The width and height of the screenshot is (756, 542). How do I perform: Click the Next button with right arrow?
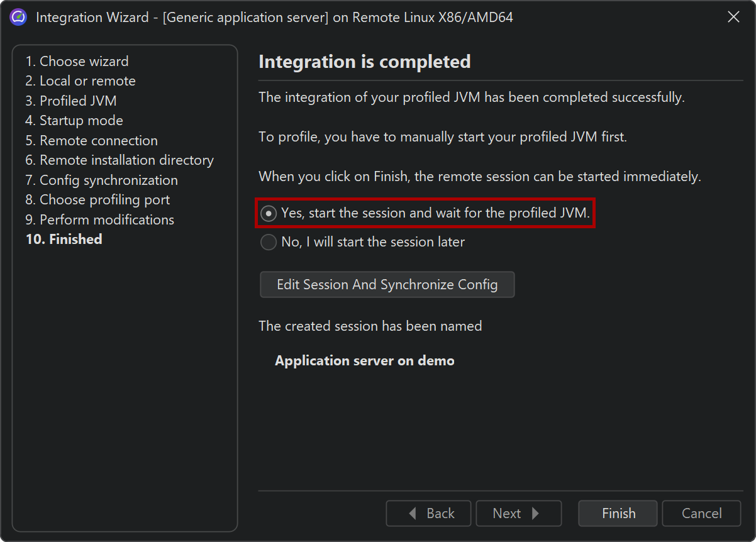[518, 514]
